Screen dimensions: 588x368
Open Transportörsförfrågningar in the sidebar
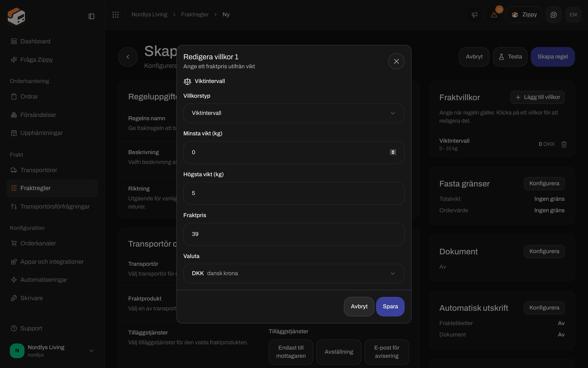(x=52, y=206)
